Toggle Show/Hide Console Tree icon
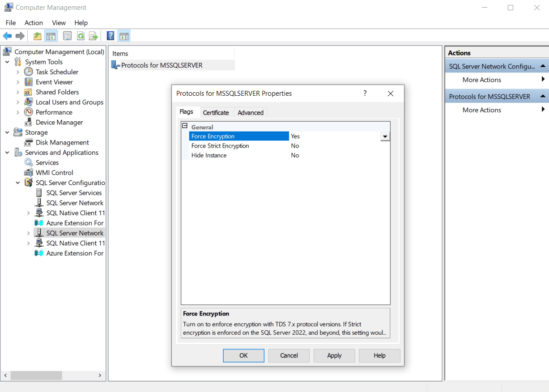 [51, 36]
